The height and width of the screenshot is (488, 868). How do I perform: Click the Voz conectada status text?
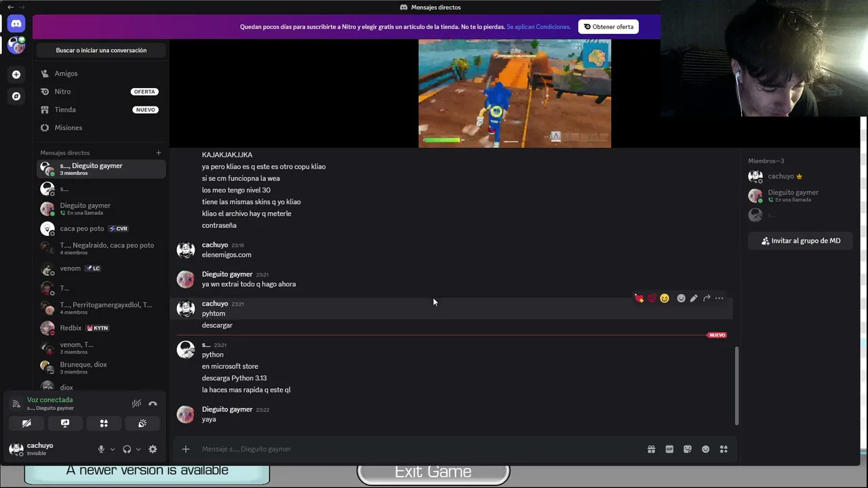point(50,400)
